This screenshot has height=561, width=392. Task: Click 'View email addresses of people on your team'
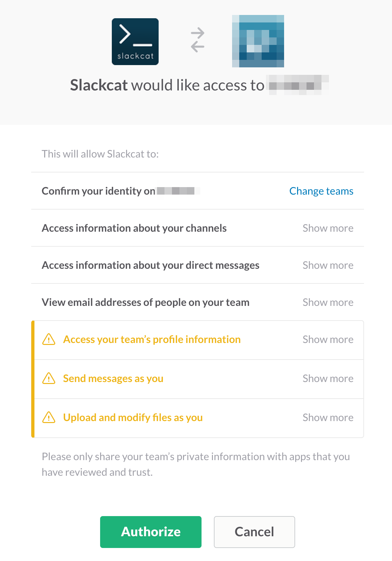pyautogui.click(x=146, y=302)
